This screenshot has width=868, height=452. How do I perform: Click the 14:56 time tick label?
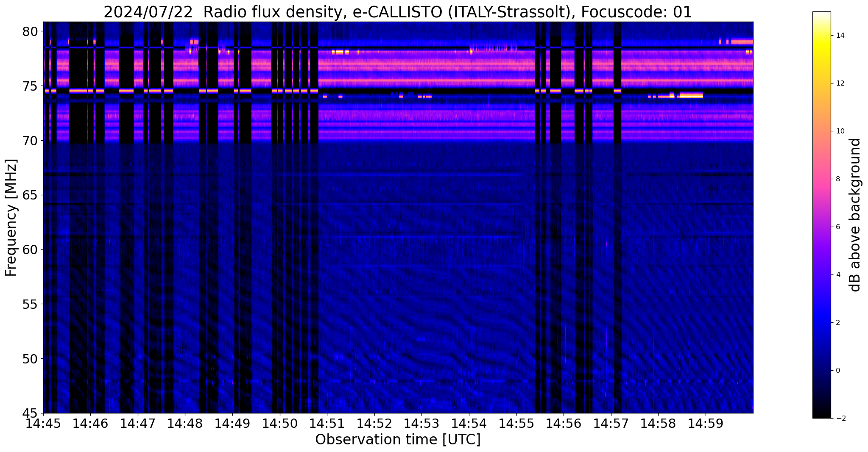click(564, 423)
